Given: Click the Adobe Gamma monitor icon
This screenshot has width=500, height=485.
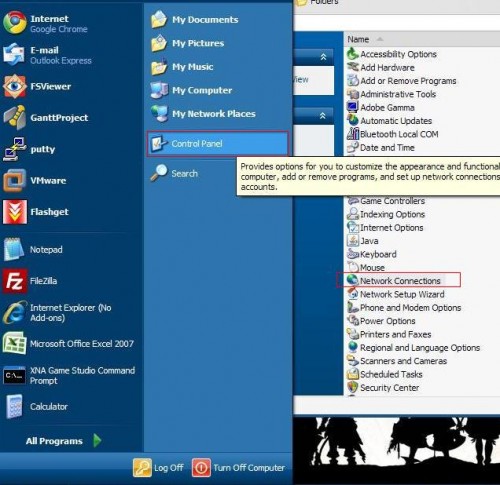Looking at the screenshot, I should 353,107.
